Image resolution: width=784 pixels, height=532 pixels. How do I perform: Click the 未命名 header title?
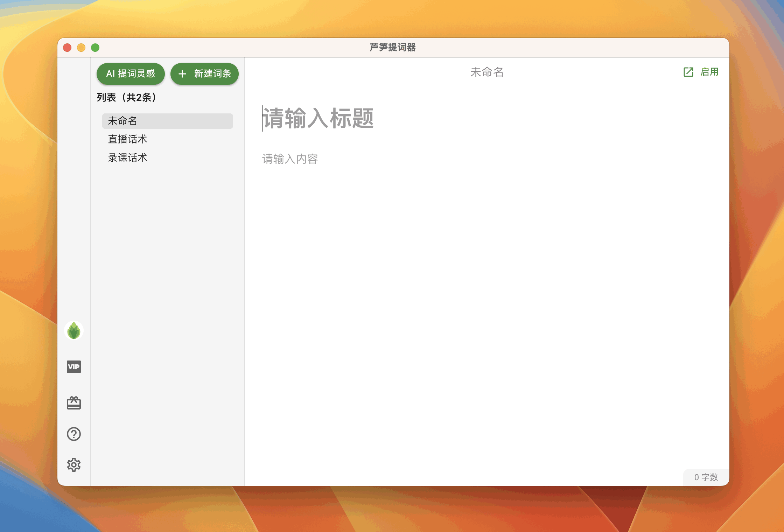[487, 72]
